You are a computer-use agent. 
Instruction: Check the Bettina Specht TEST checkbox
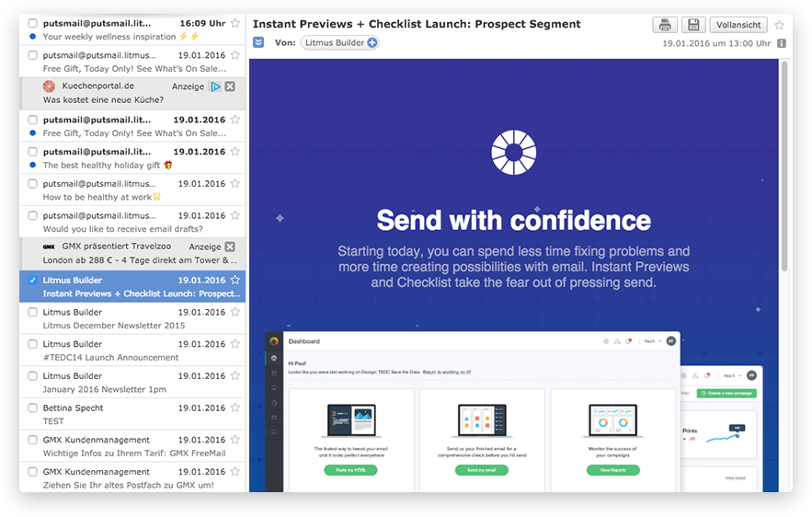tap(32, 408)
